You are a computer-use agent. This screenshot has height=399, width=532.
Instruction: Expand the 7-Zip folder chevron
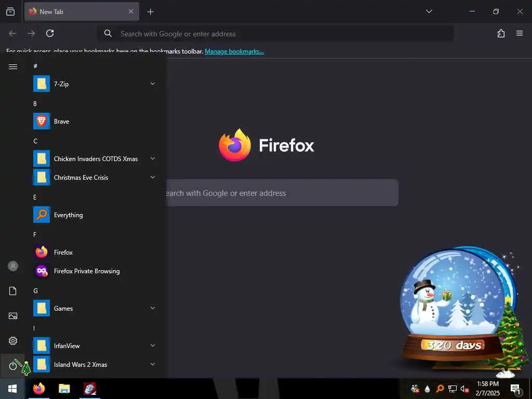(153, 84)
